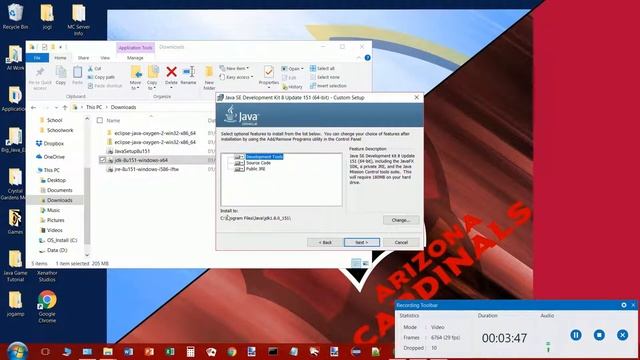
Task: Open the Public JRE feature dropdown
Action: pos(239,169)
